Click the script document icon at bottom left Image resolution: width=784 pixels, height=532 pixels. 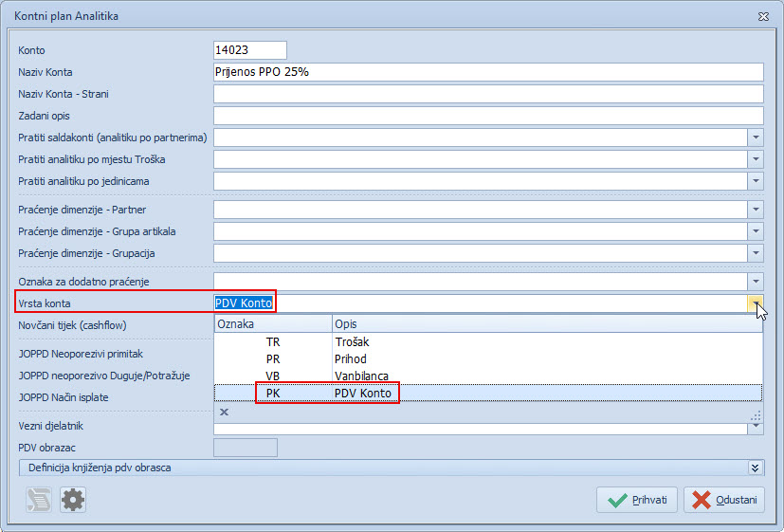coord(39,500)
